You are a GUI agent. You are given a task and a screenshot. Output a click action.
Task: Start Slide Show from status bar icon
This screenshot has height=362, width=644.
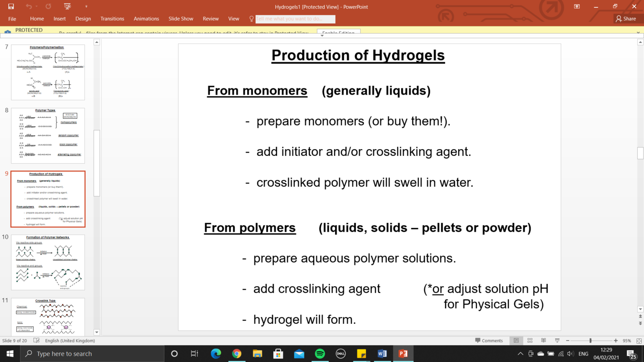pyautogui.click(x=557, y=341)
